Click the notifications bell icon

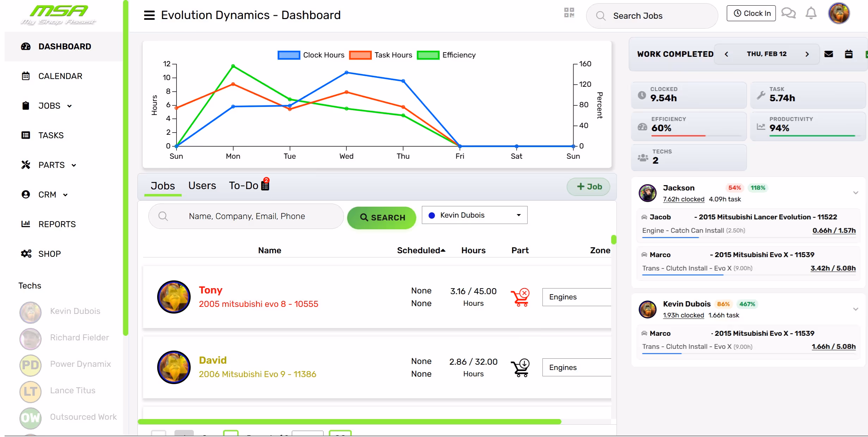(x=811, y=13)
